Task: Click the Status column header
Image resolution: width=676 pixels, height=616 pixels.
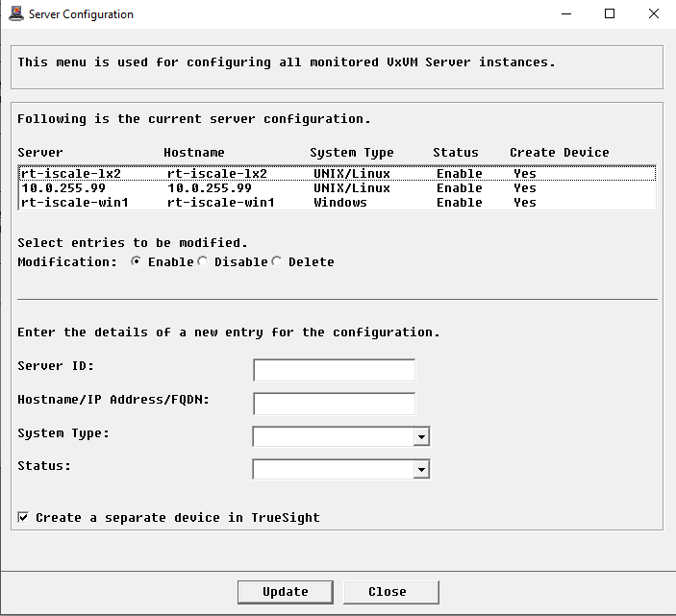Action: pyautogui.click(x=456, y=152)
